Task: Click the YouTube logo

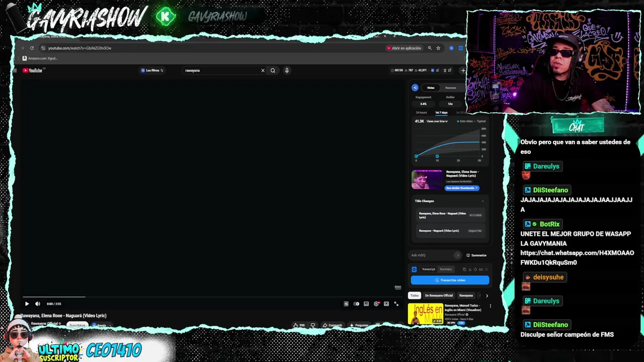Action: [x=33, y=70]
